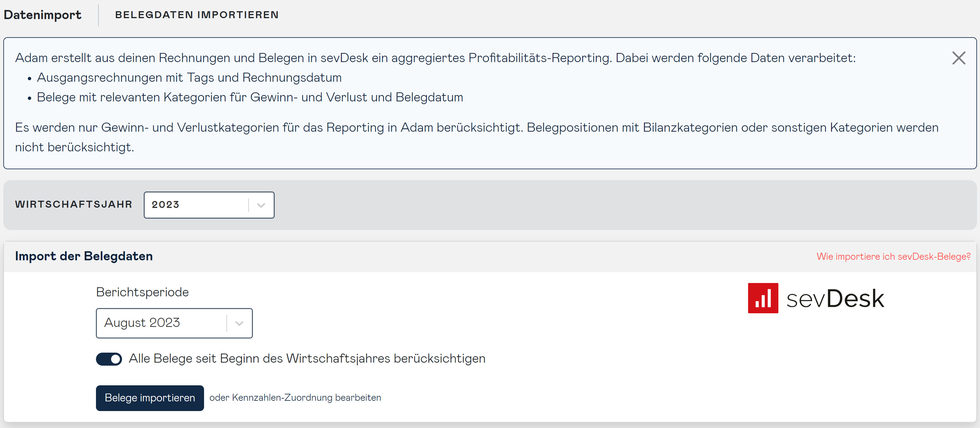
Task: Click the 'Adam erstellt aus deinen Rechnungen' sentence
Action: (x=435, y=58)
